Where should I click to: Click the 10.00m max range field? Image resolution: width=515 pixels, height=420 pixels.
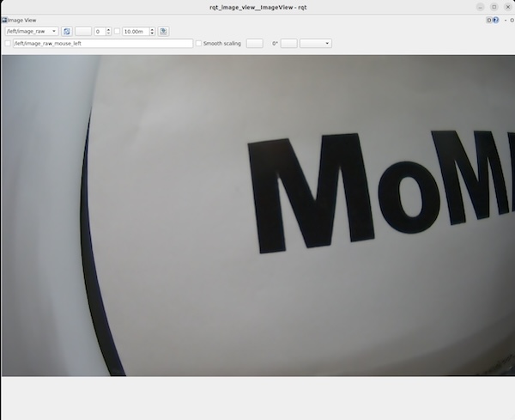point(136,32)
